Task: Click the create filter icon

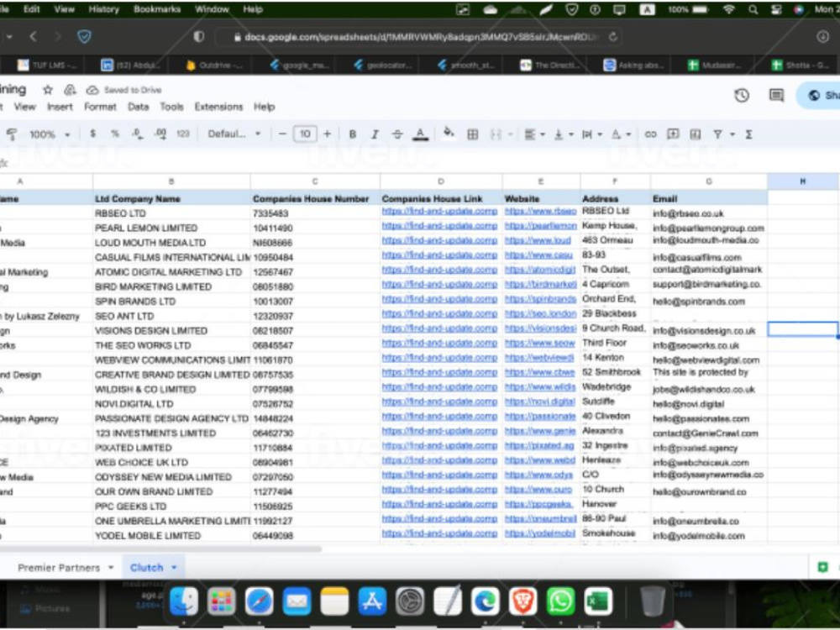Action: [718, 134]
